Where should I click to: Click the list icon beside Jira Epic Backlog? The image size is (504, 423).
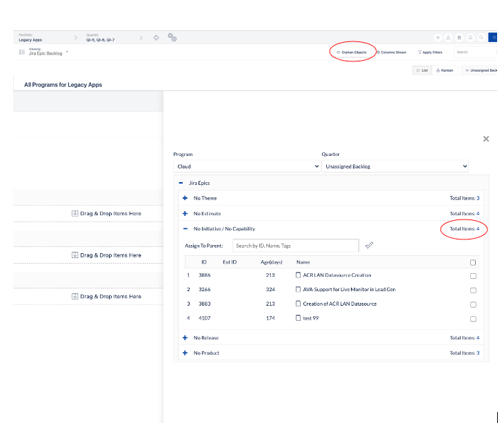click(x=22, y=52)
